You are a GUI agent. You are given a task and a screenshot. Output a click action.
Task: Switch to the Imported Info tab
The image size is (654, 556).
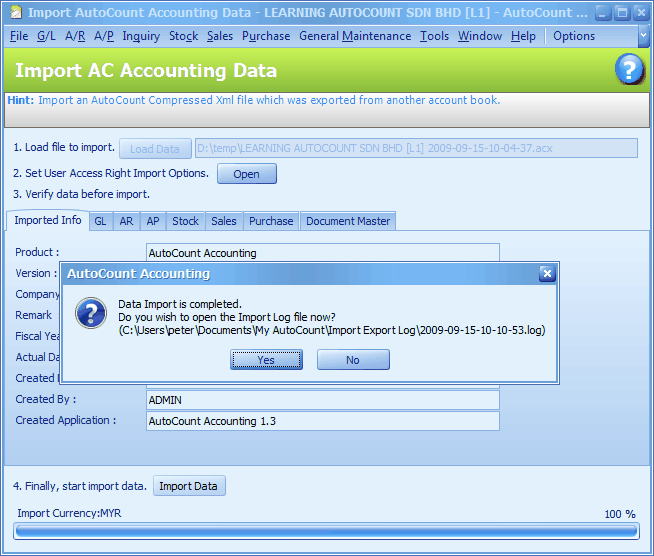(x=48, y=220)
